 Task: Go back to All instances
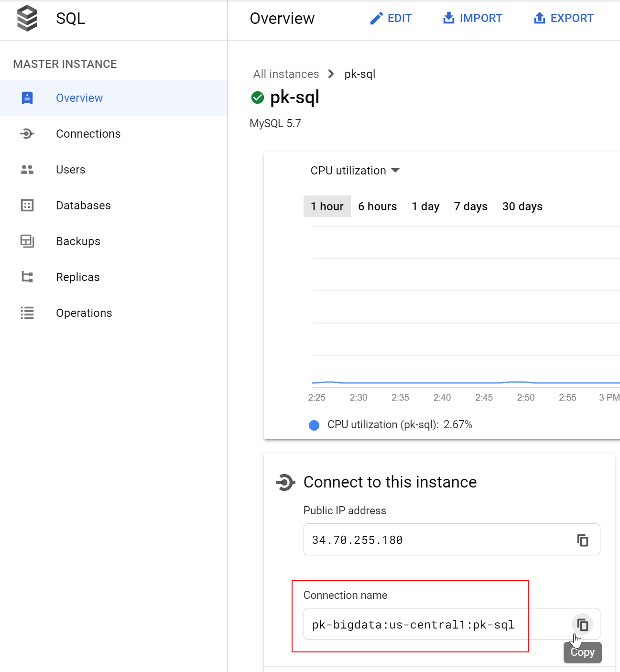pos(286,74)
